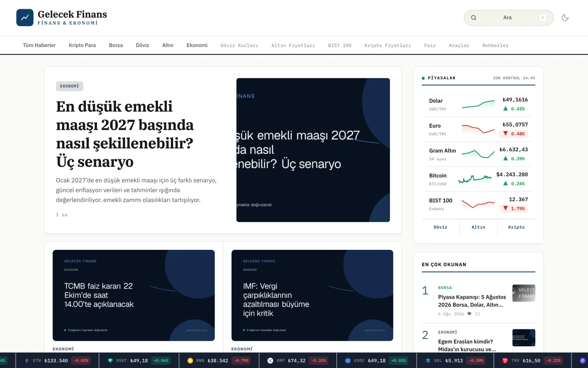Select the Kripto tab in Piyasalar
588x368 pixels.
tap(516, 227)
